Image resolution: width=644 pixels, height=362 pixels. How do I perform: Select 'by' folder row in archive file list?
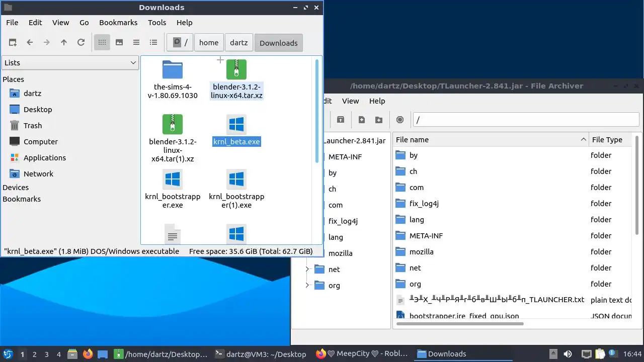[x=512, y=155]
